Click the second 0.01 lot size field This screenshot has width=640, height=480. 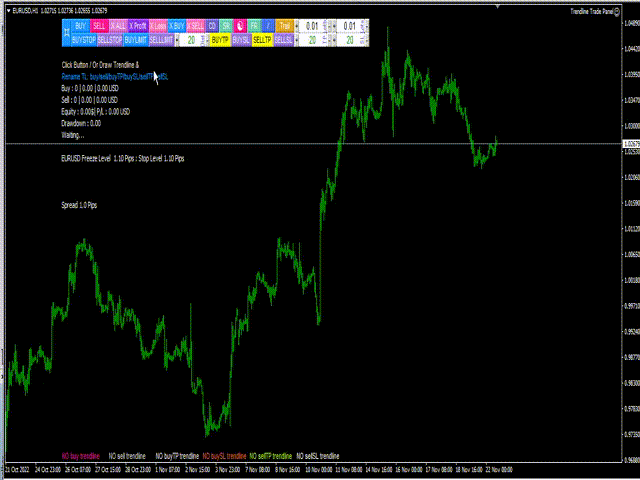tap(350, 26)
